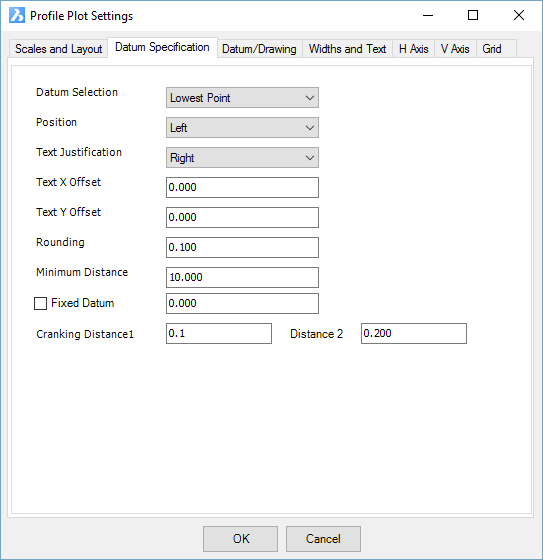Select the V Axis tab
543x560 pixels.
click(x=455, y=49)
